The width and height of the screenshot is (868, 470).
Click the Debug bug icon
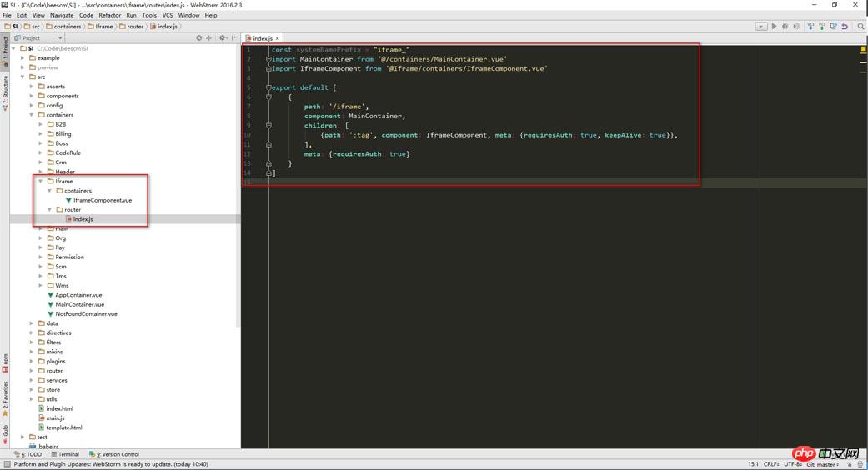pyautogui.click(x=785, y=27)
